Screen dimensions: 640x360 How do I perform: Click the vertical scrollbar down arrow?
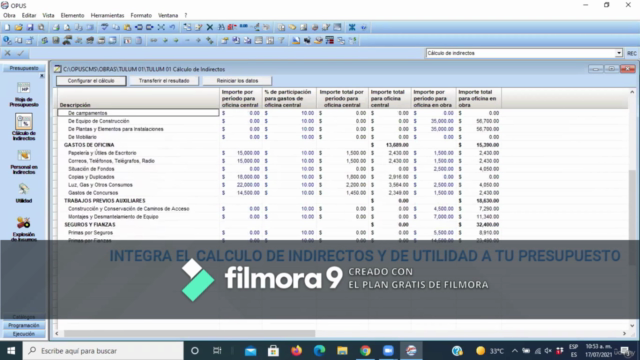tap(632, 326)
